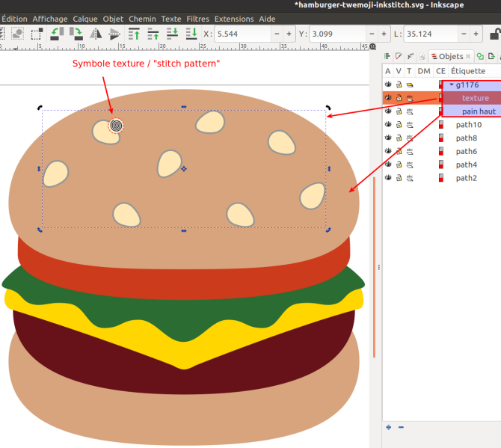Image resolution: width=501 pixels, height=448 pixels.
Task: Hide the pain haut object
Action: [x=388, y=111]
